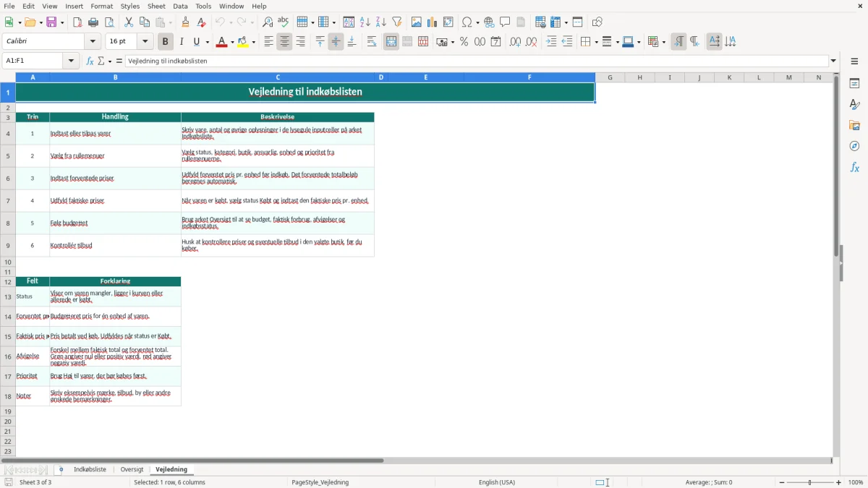Image resolution: width=868 pixels, height=488 pixels.
Task: Cut the selected cells
Action: [129, 22]
